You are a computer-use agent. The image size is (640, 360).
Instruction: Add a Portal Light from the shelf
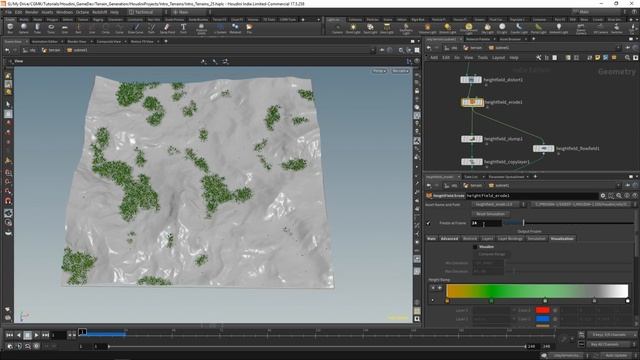(x=538, y=28)
